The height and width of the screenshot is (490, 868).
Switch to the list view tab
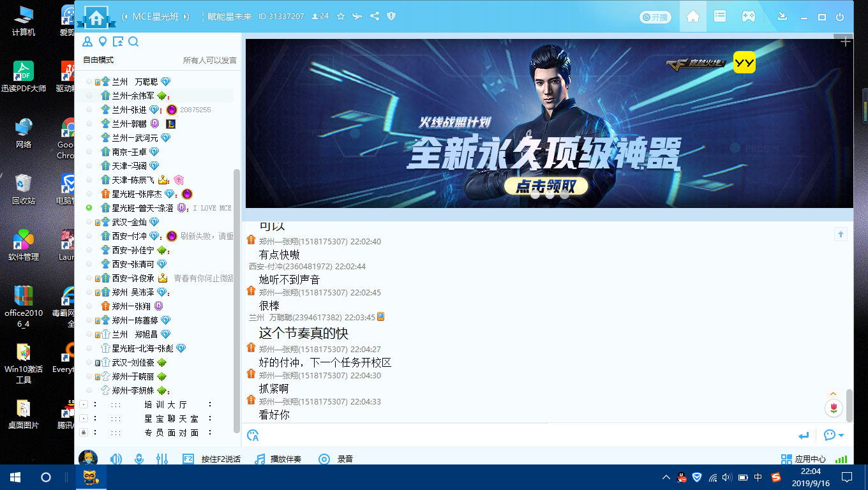click(x=720, y=17)
